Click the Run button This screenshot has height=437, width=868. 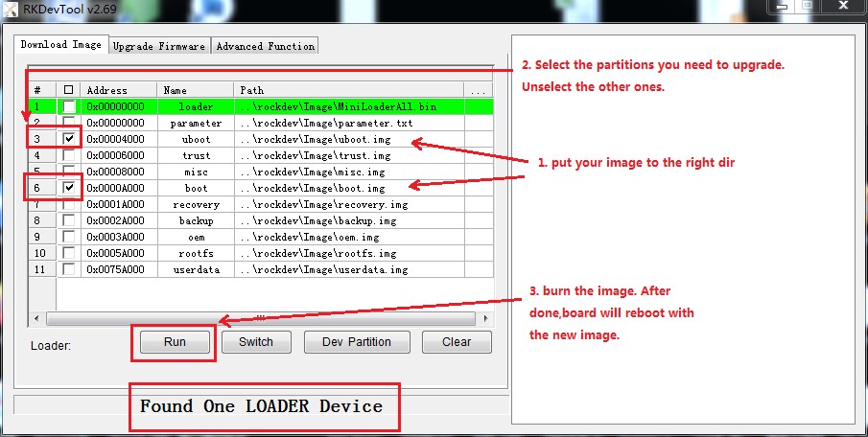(175, 342)
